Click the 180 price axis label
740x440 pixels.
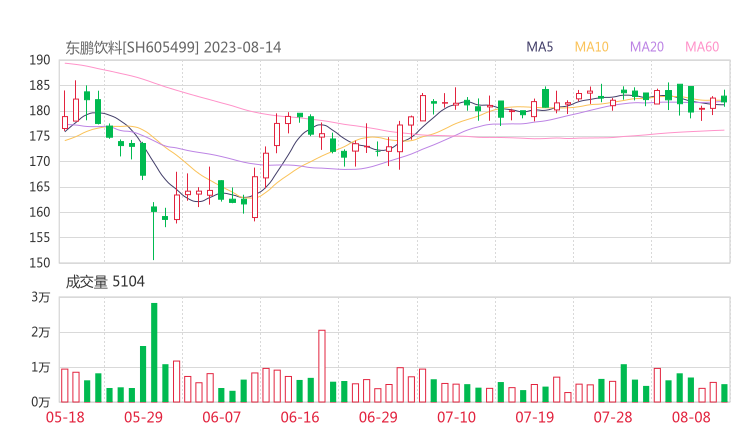40,111
